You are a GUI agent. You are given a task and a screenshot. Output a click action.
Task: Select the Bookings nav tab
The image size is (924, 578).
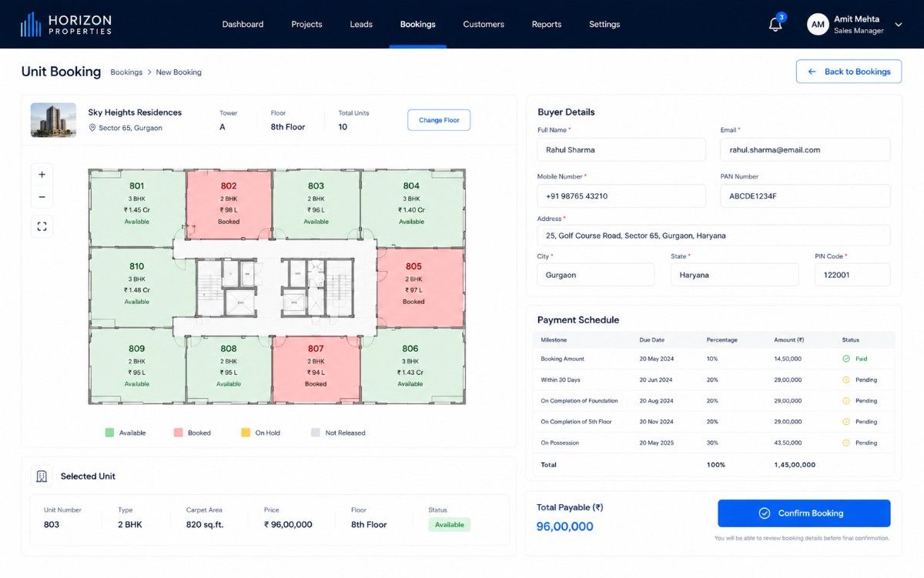[x=417, y=25]
